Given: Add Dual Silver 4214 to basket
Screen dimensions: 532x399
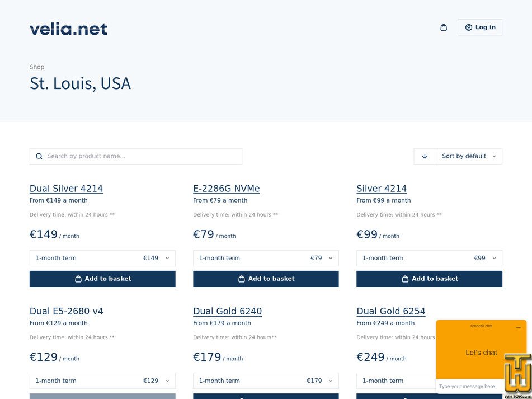Looking at the screenshot, I should pos(102,279).
